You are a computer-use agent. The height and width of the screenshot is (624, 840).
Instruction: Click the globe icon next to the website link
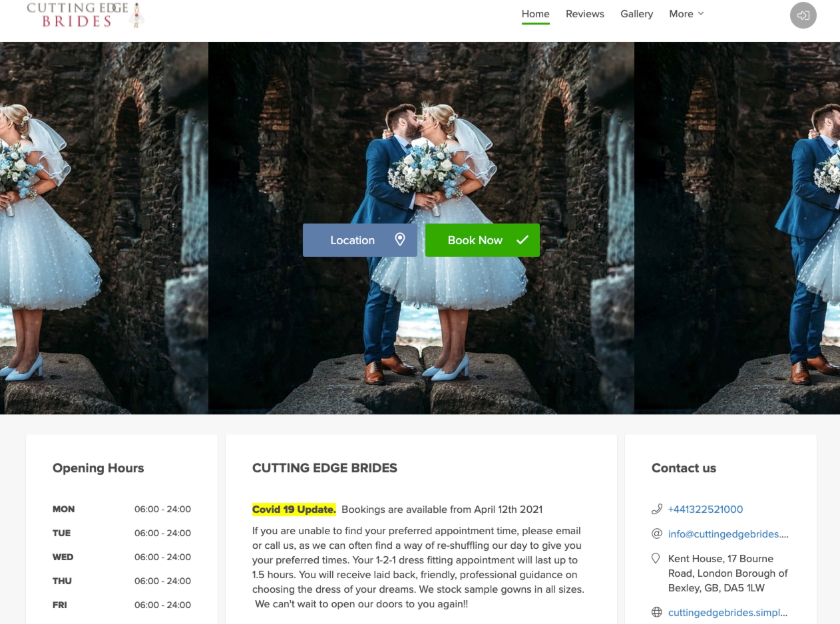pos(656,612)
